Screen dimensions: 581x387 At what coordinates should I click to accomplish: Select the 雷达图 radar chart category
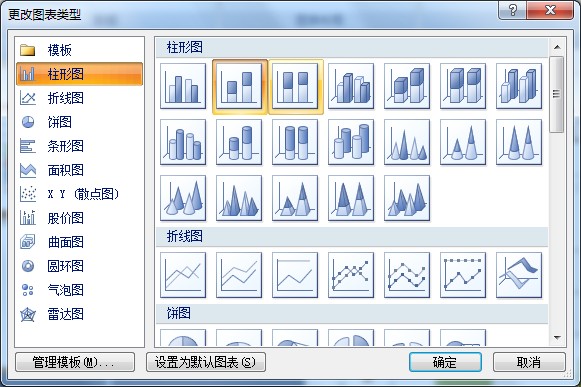pos(79,314)
